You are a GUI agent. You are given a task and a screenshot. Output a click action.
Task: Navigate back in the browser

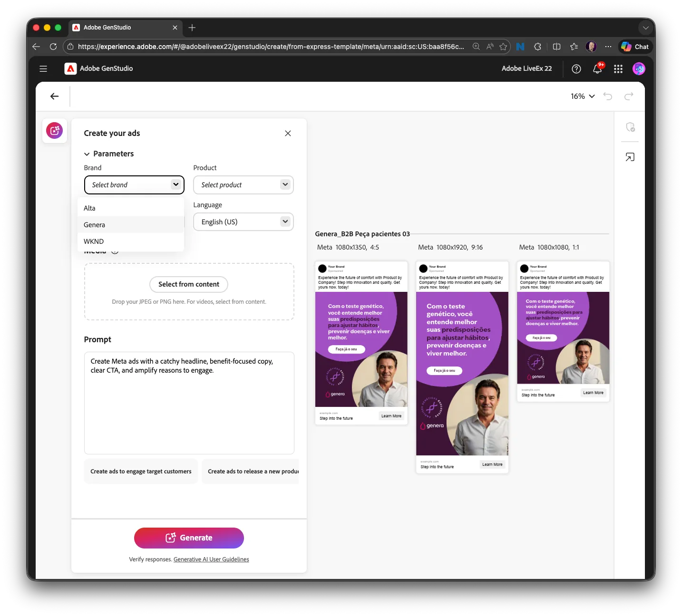36,47
